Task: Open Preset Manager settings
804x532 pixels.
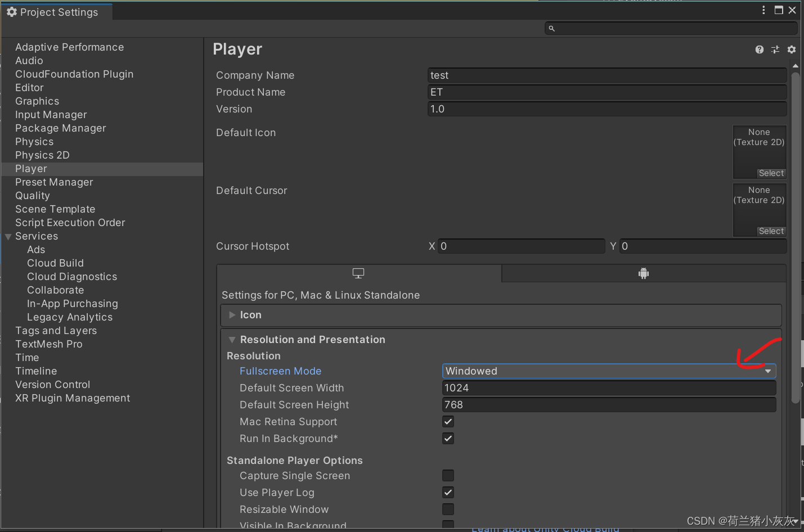Action: [54, 182]
